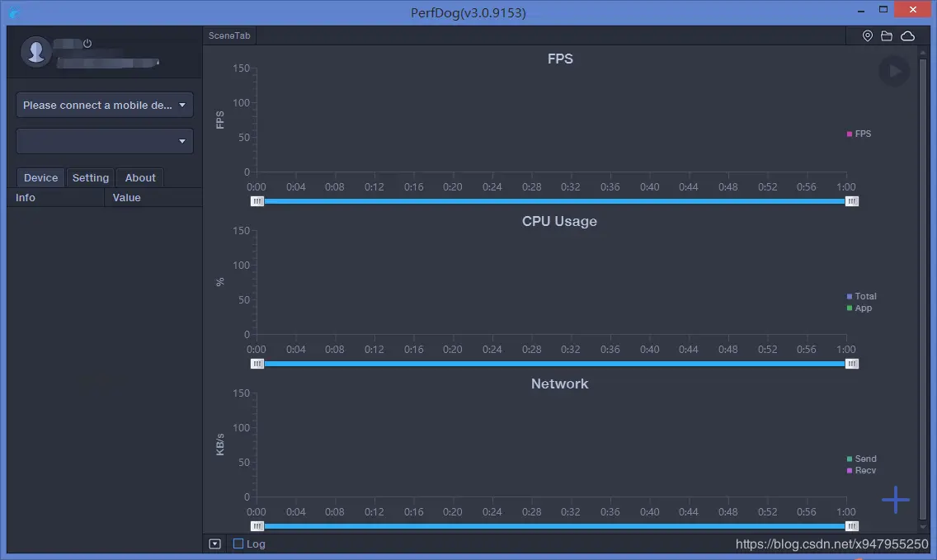Open the location pin icon

coord(867,35)
